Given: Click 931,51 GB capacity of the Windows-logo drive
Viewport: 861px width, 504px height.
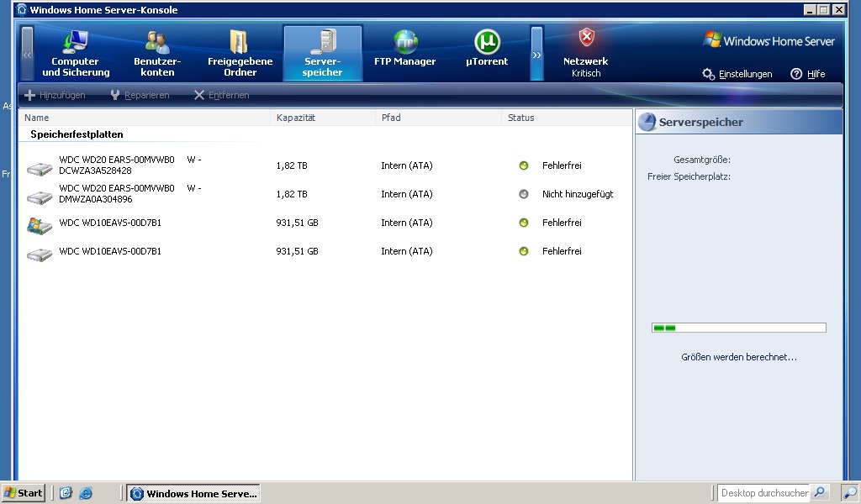Looking at the screenshot, I should pyautogui.click(x=297, y=223).
